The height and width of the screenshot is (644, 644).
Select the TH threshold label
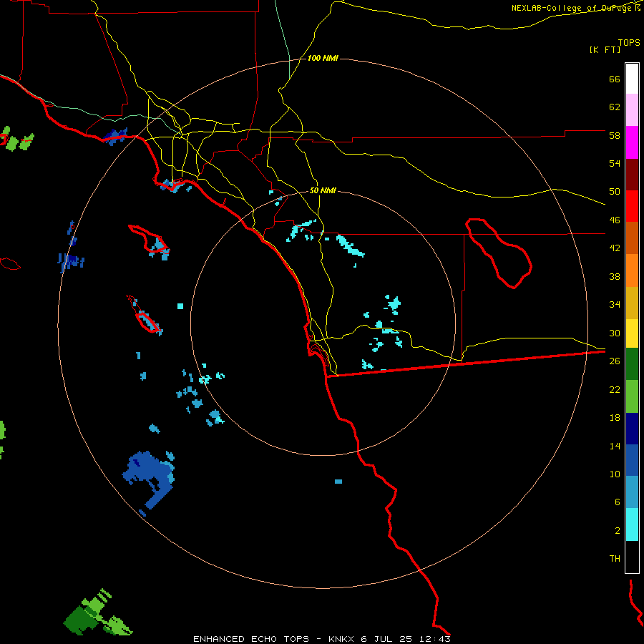point(615,558)
